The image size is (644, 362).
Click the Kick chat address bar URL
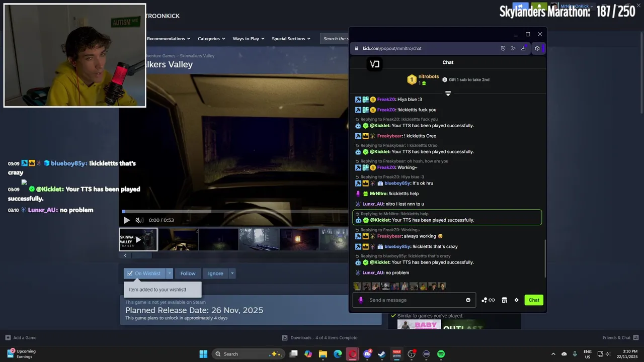point(392,48)
